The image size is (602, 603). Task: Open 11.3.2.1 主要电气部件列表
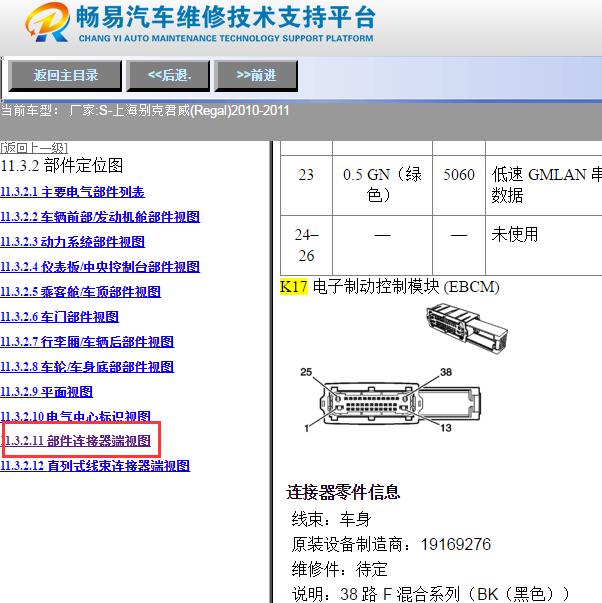72,192
